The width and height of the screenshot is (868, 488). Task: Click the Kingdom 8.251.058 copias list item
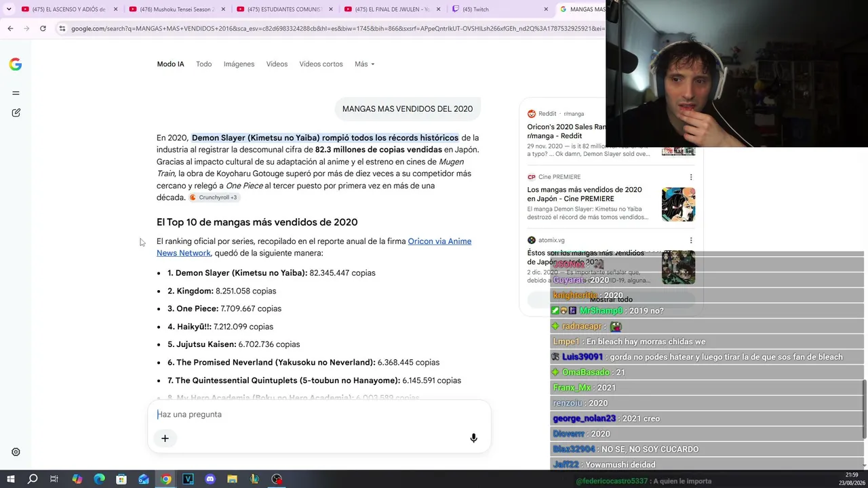[222, 291]
